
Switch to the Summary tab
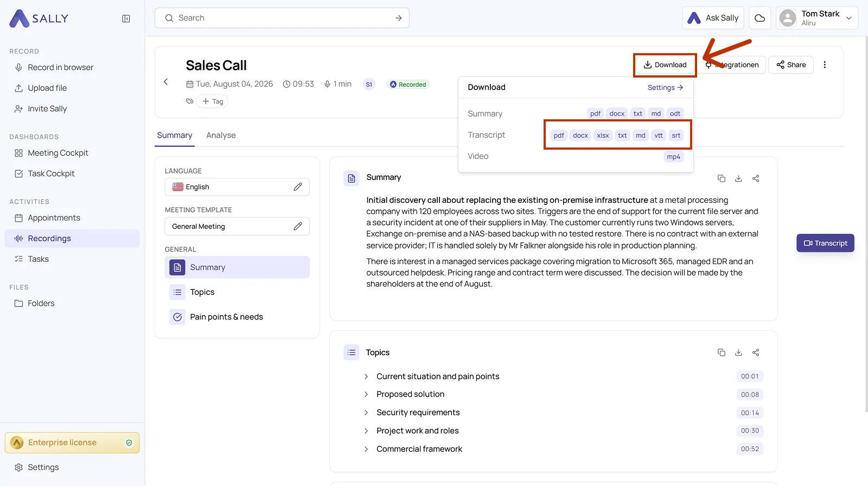175,136
